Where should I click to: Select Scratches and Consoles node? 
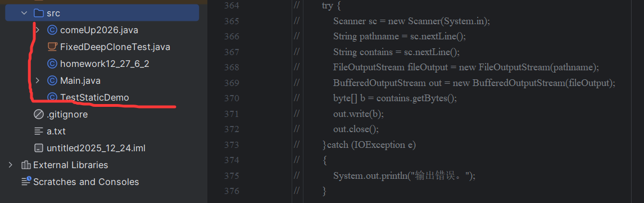coord(86,182)
